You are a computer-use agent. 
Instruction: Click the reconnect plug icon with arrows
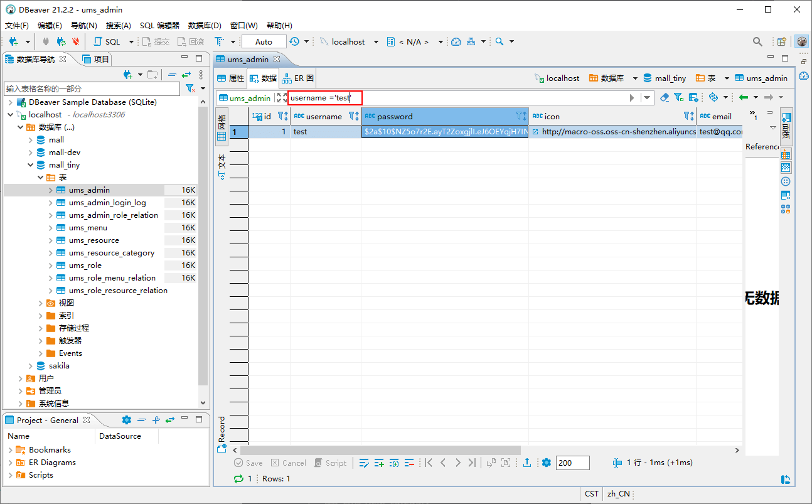[61, 41]
